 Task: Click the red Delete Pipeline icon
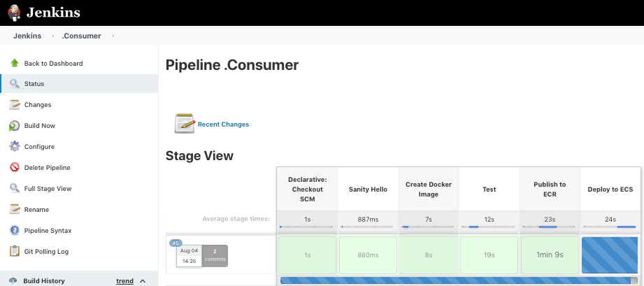(x=15, y=167)
